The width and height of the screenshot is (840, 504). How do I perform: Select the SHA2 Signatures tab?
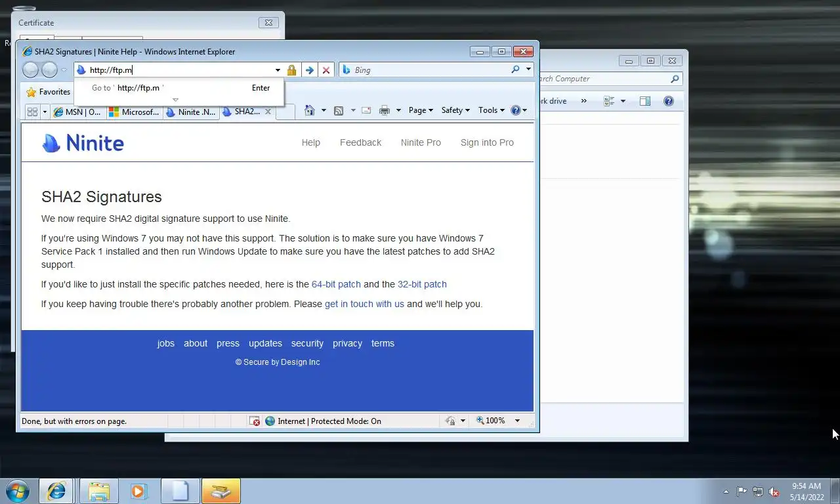pyautogui.click(x=241, y=112)
